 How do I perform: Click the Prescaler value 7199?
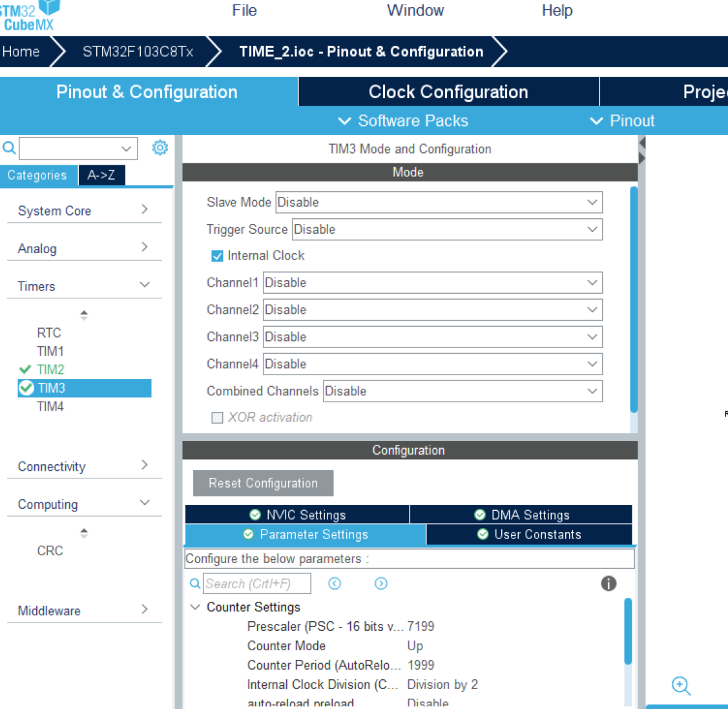click(421, 626)
